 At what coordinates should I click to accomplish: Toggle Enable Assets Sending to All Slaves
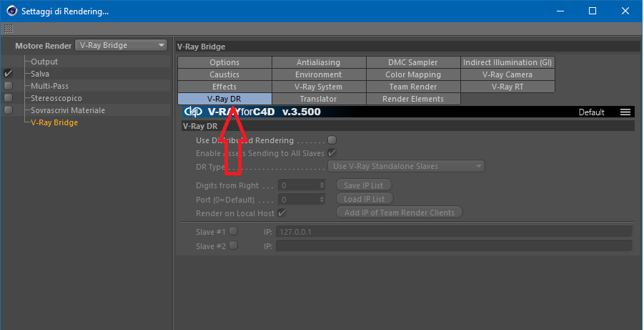[332, 152]
